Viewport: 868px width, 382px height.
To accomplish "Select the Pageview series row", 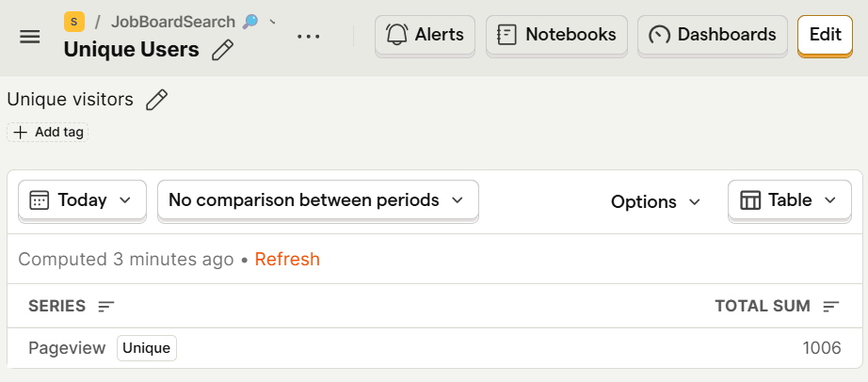I will [x=67, y=348].
